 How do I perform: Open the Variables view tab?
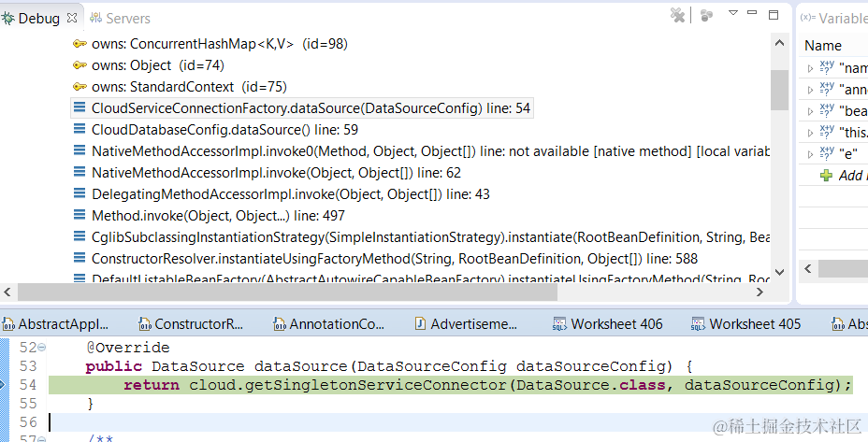[833, 19]
